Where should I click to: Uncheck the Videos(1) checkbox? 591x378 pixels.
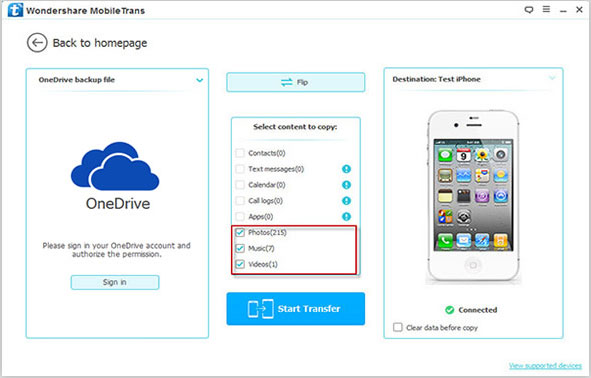click(240, 264)
